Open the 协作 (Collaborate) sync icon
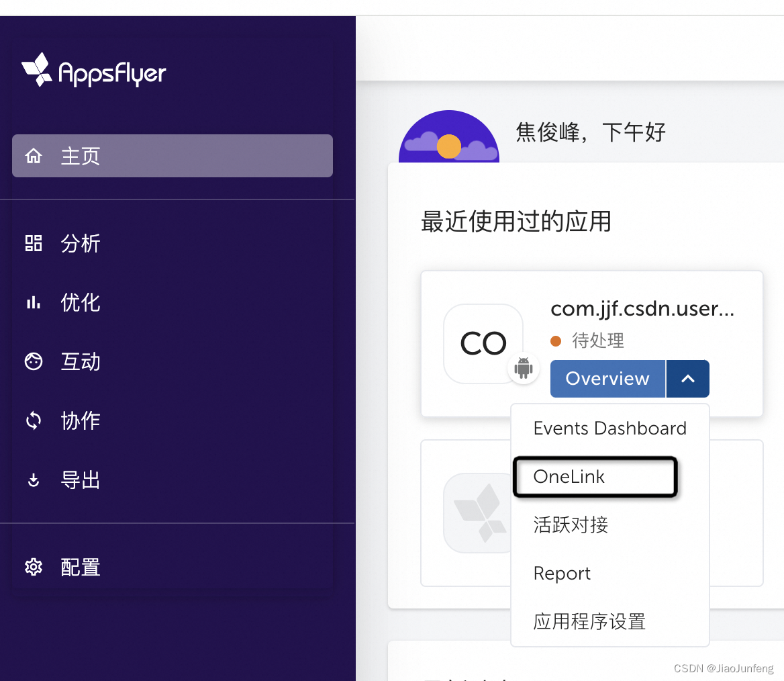Viewport: 784px width, 681px height. (33, 420)
